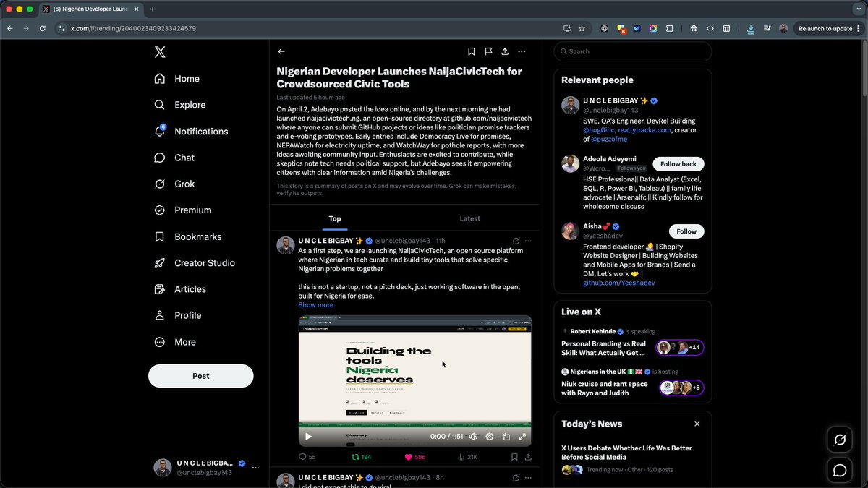Click Follow for Aisha

coord(686,231)
